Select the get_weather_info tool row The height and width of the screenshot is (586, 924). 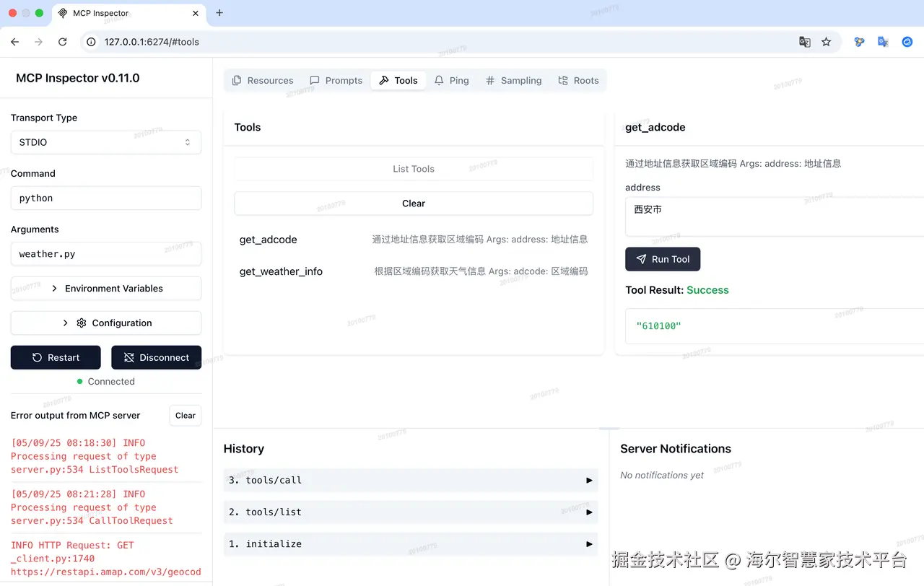pos(414,271)
